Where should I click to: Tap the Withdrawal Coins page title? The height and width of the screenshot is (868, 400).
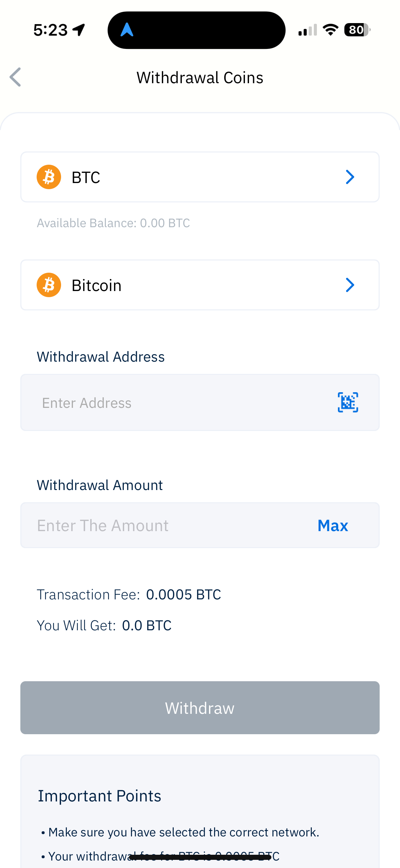coord(200,78)
